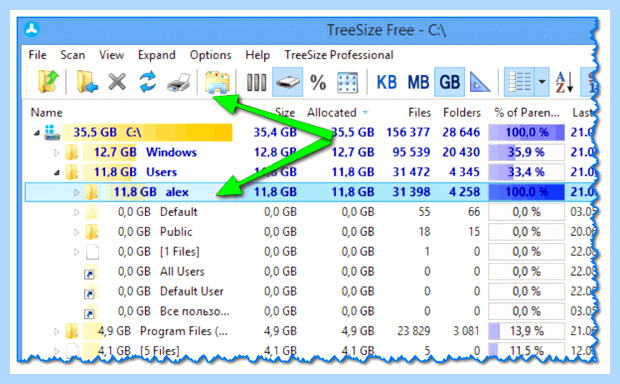This screenshot has height=384, width=620.
Task: Click the 95 539 files value for Windows
Action: tap(411, 152)
